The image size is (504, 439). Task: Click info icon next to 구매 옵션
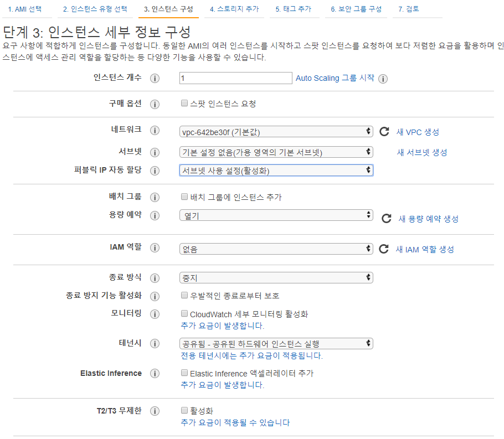pos(155,104)
